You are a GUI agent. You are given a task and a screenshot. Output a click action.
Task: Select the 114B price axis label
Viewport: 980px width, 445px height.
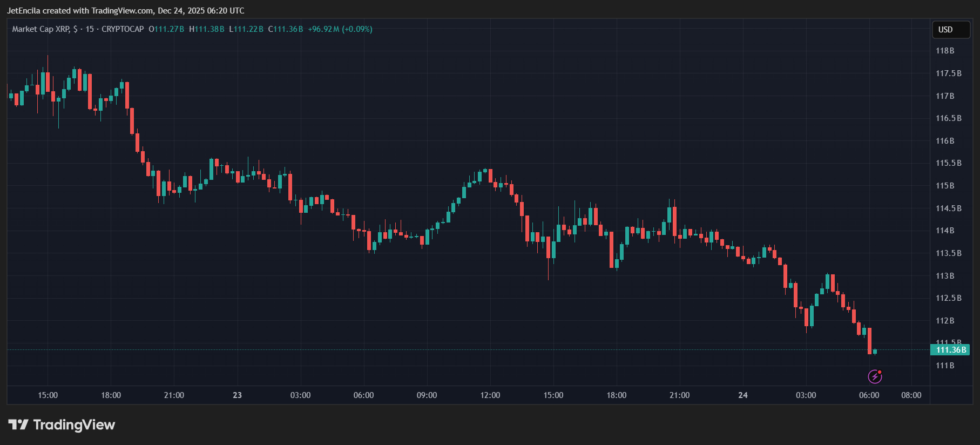pos(945,231)
